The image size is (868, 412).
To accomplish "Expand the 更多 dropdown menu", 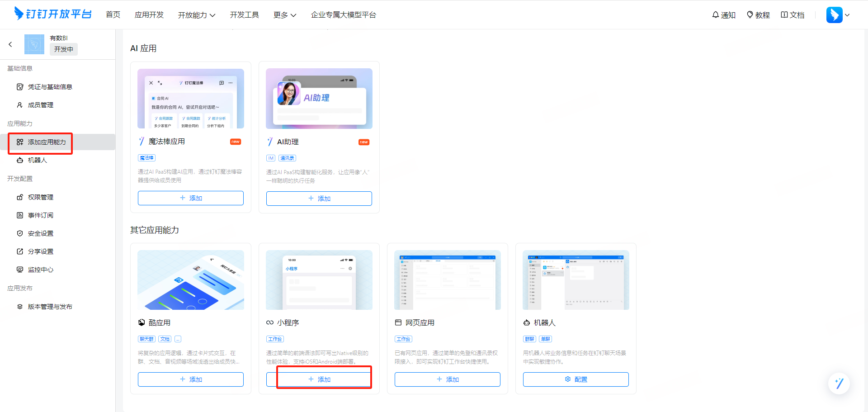I will click(x=285, y=15).
